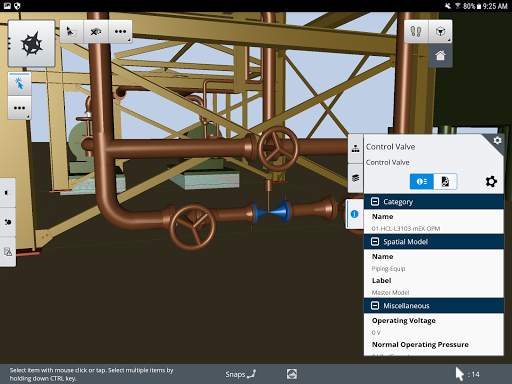Open the Snaps settings in status bar
This screenshot has height=384, width=512.
point(240,374)
